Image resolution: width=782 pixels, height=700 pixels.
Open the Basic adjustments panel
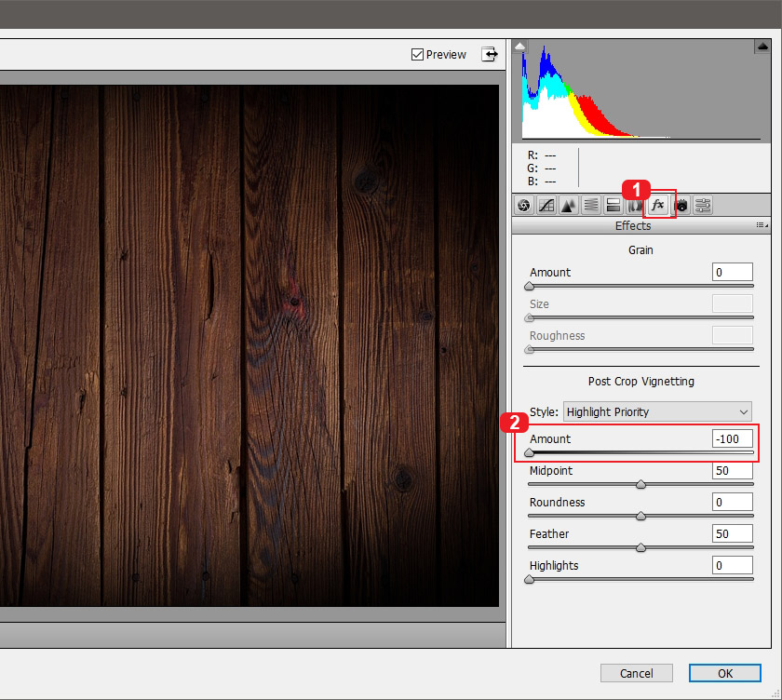coord(523,205)
